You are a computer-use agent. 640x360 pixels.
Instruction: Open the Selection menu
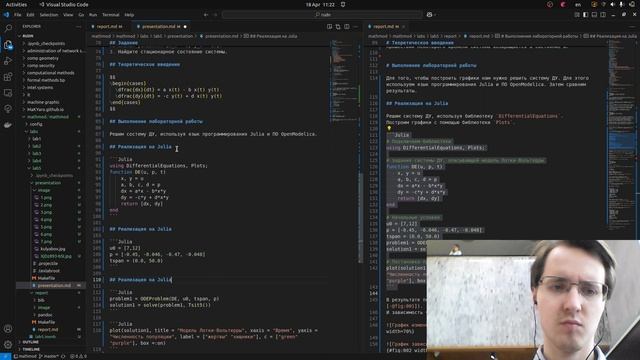click(49, 15)
